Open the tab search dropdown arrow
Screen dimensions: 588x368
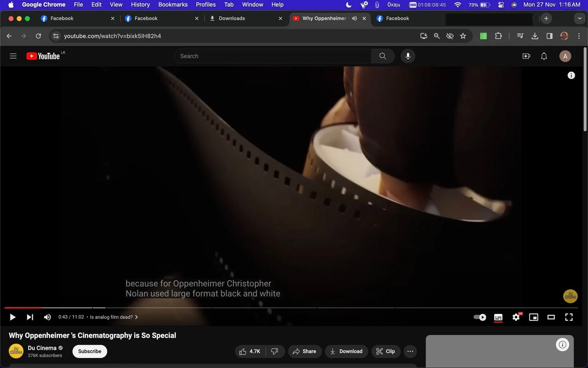(580, 18)
